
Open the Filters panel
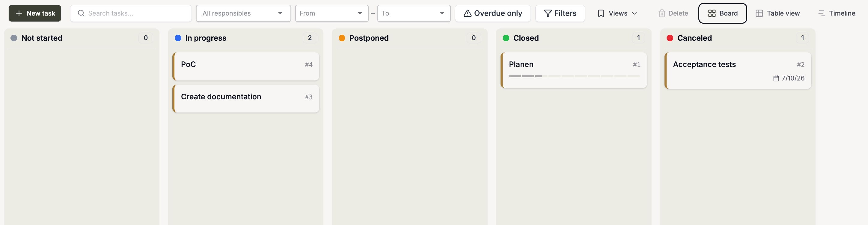tap(560, 13)
